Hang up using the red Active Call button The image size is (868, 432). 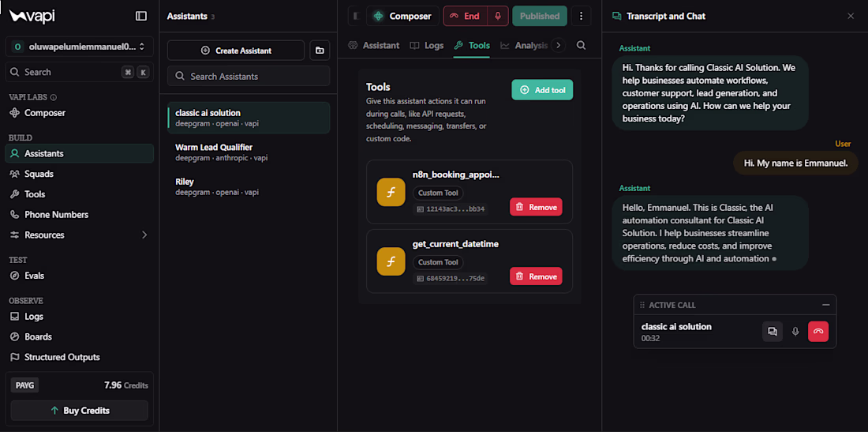818,332
